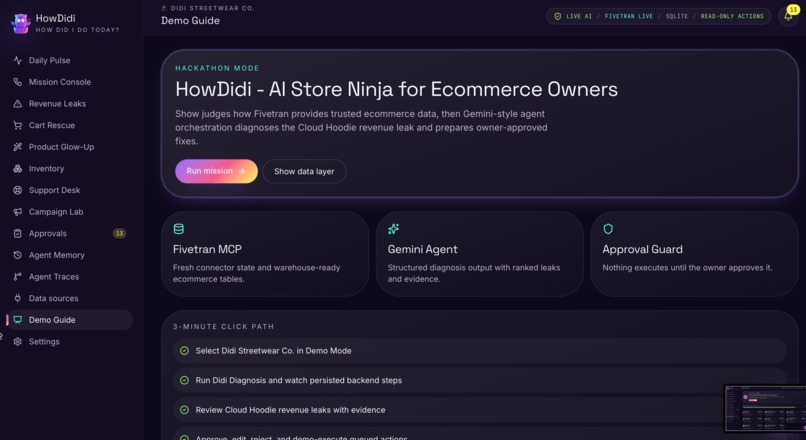
Task: Open Agent Memory page
Action: point(69,254)
